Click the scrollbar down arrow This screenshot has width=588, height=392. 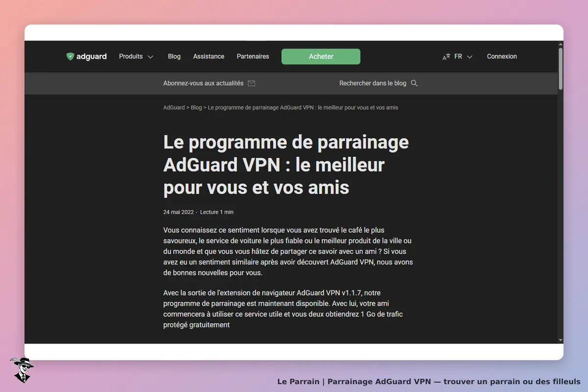point(561,340)
